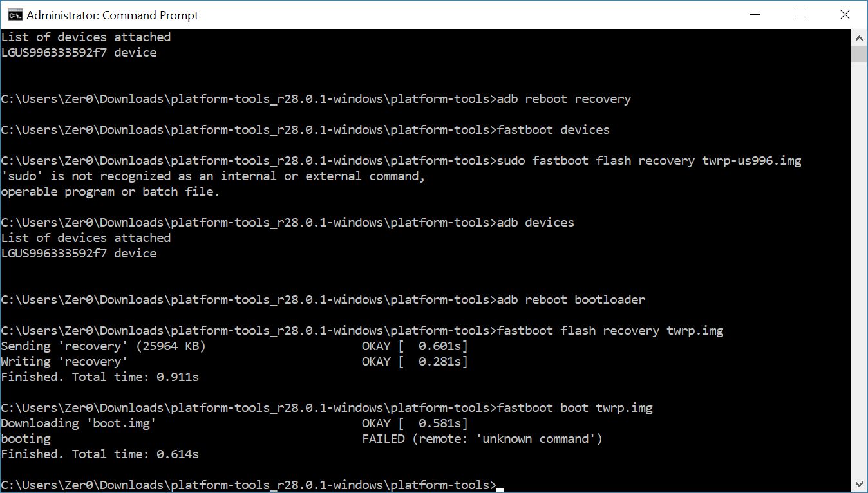Click the 'Finished. Total time: 0.911s' line
Screen dimensions: 868x493
point(100,377)
